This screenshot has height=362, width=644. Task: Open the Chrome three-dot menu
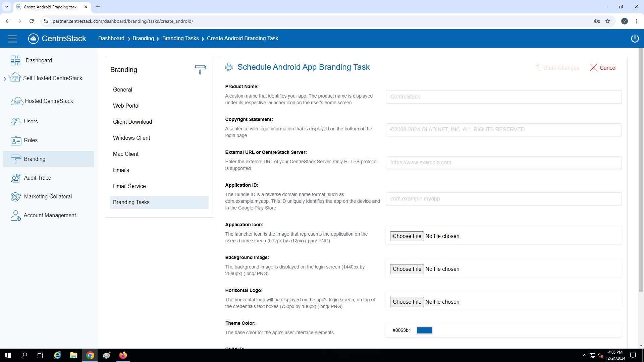click(637, 21)
